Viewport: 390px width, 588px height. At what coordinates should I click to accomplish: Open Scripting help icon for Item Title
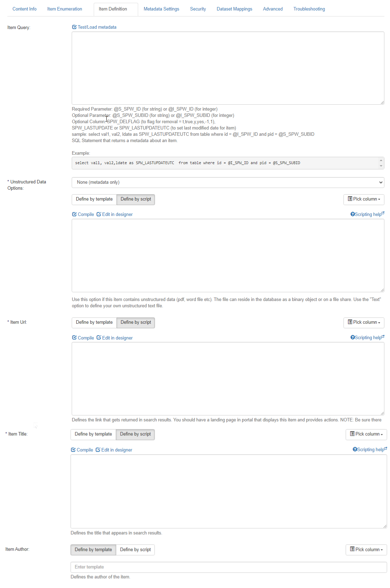point(355,449)
